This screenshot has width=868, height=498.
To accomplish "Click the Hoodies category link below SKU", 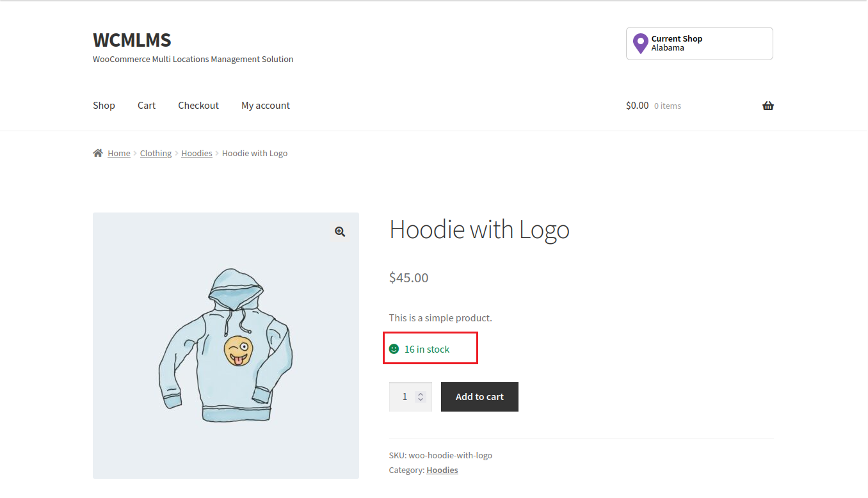I will click(442, 470).
